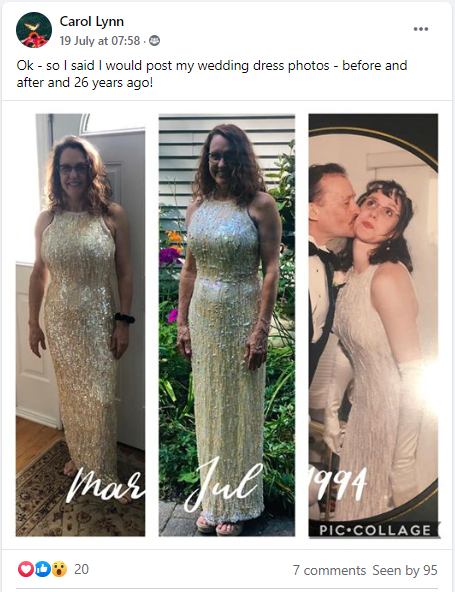Open the 1994 wedding photo panel
The height and width of the screenshot is (592, 455).
click(373, 325)
